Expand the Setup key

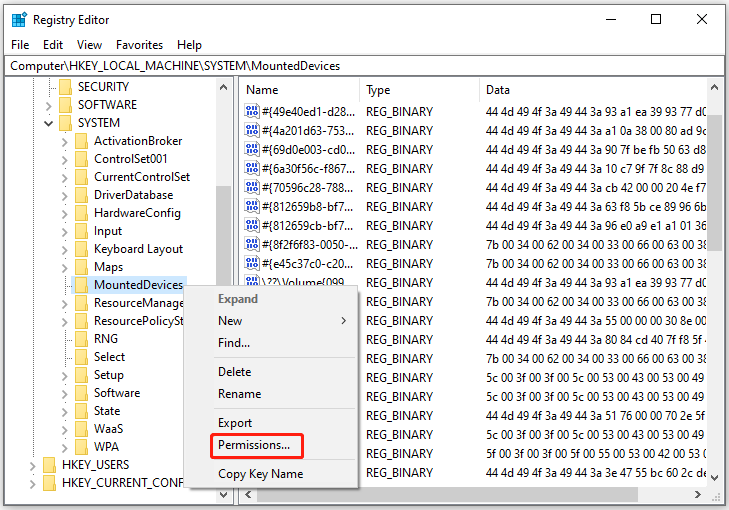point(65,376)
